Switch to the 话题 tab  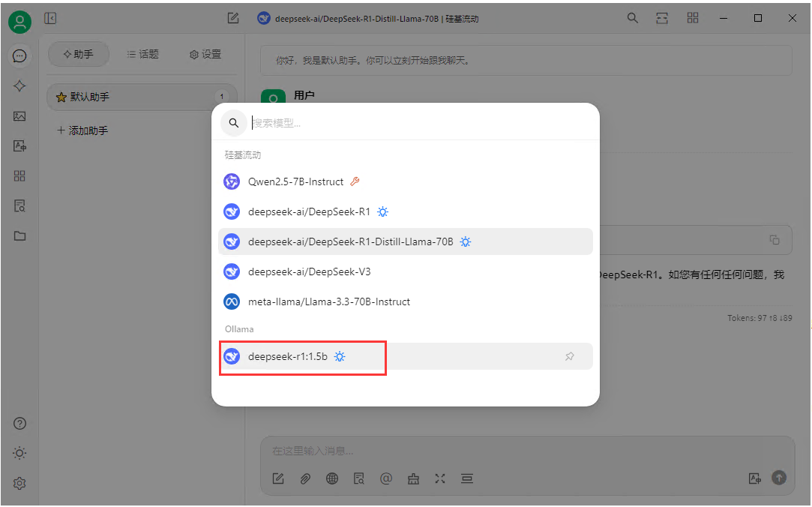click(143, 54)
